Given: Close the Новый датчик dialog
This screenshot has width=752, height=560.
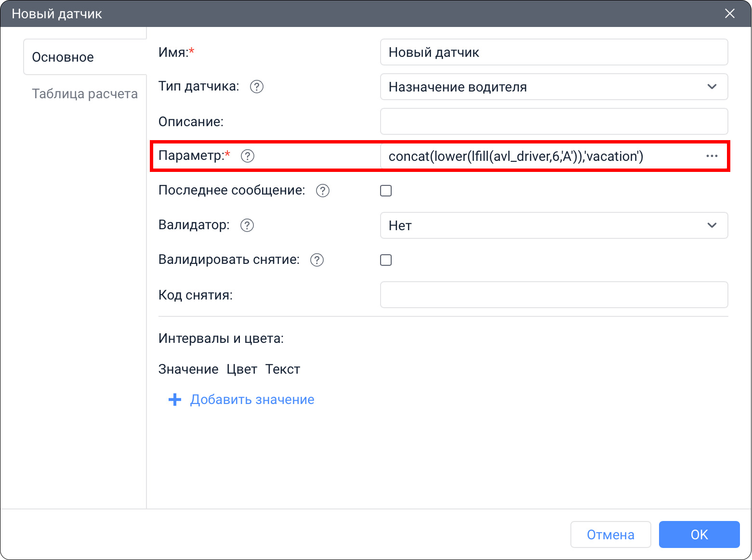Looking at the screenshot, I should click(730, 13).
